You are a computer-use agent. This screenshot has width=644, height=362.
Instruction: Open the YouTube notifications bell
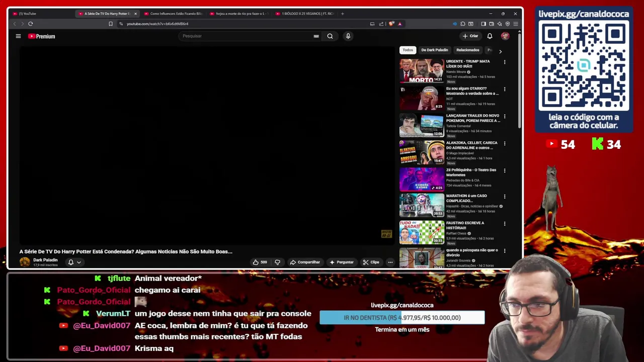490,36
